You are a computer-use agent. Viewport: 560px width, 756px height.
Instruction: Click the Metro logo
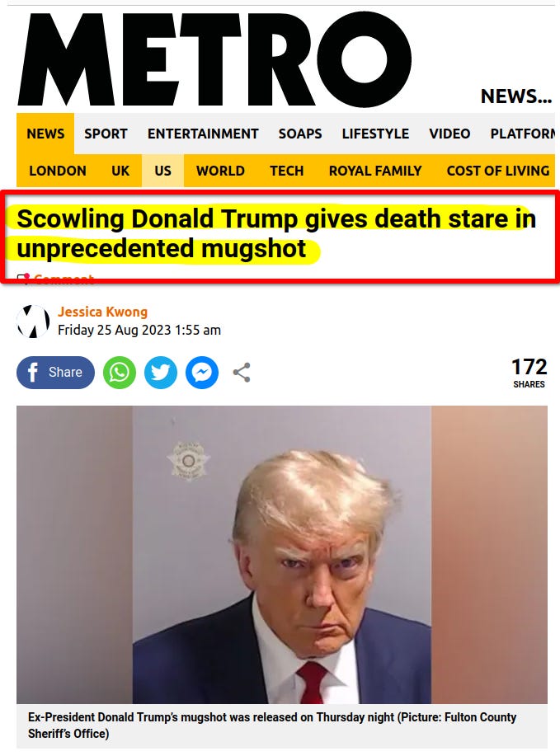(214, 59)
